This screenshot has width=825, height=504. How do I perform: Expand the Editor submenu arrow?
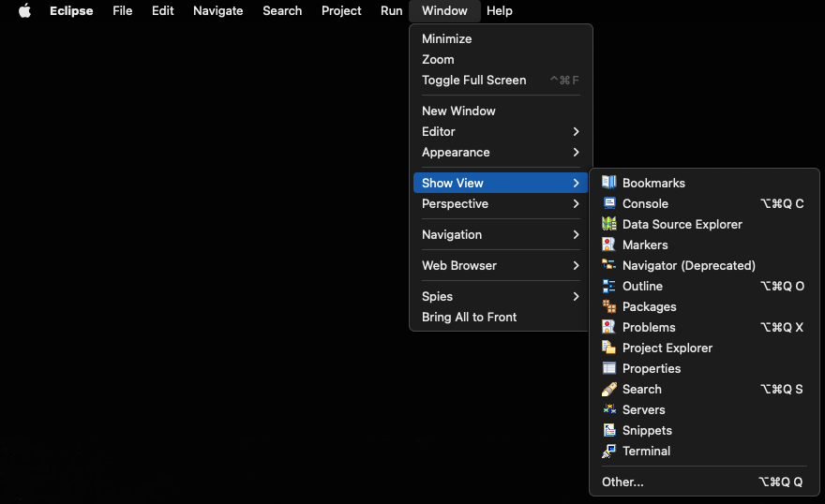[x=576, y=131]
